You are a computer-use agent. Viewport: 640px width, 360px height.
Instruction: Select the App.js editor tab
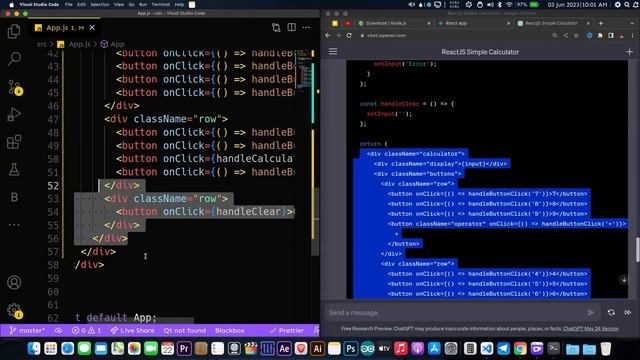point(64,28)
